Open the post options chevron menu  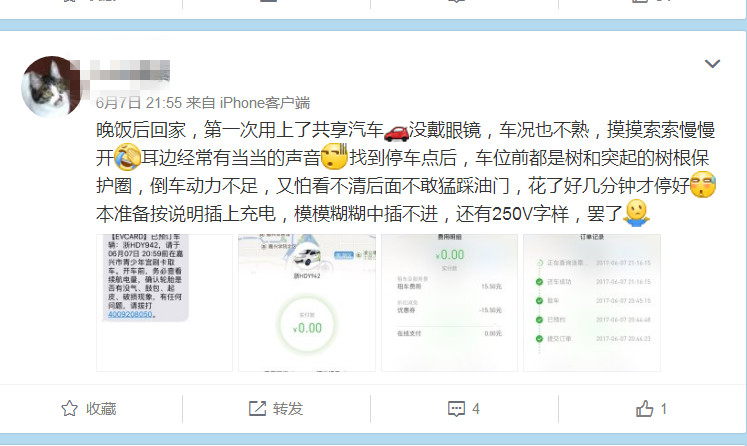click(x=712, y=63)
